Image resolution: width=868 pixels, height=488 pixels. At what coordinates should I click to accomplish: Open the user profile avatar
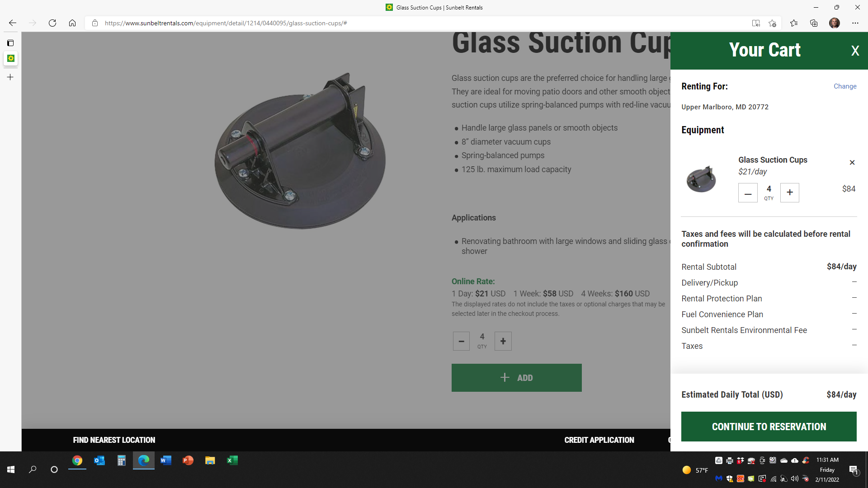coord(835,23)
